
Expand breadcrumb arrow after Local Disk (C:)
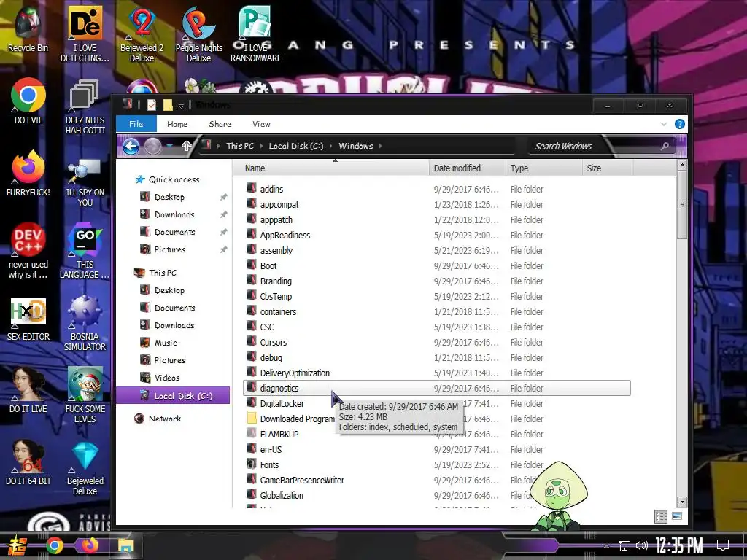point(331,146)
